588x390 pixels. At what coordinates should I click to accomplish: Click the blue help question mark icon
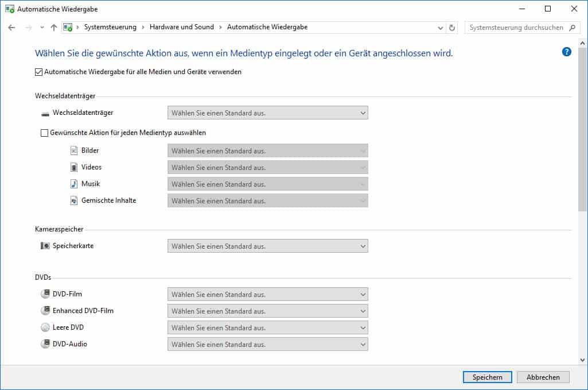tap(567, 52)
